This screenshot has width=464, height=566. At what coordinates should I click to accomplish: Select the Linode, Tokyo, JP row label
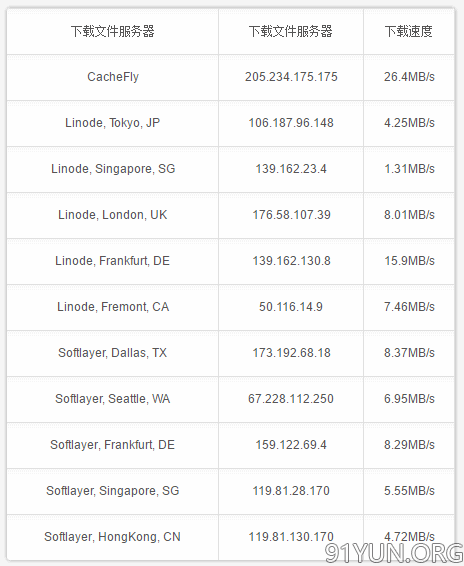click(x=112, y=123)
